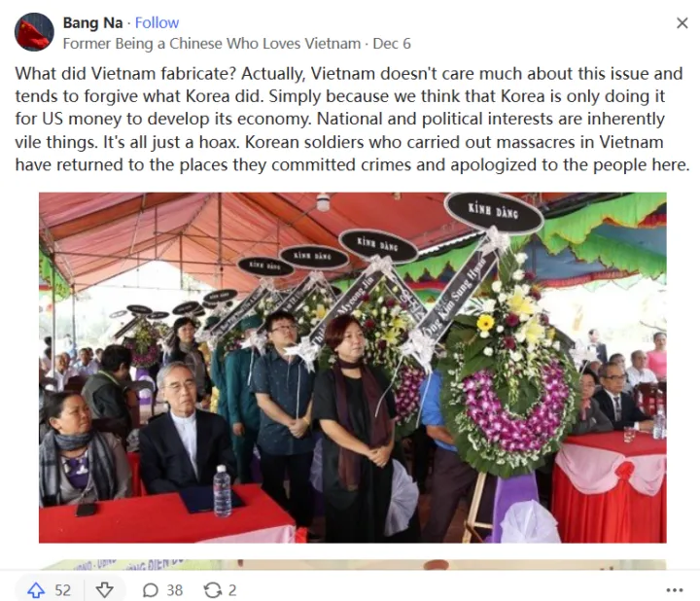Downvote this answer with the down arrow

[104, 590]
